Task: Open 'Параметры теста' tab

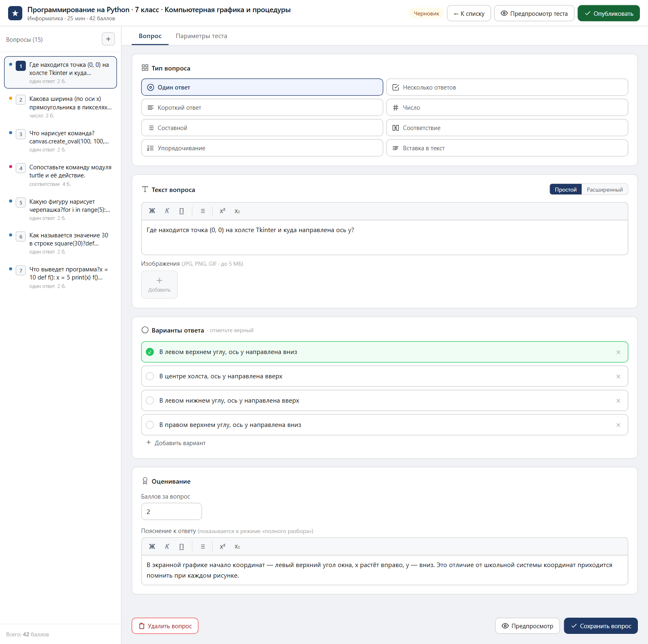Action: click(x=201, y=36)
